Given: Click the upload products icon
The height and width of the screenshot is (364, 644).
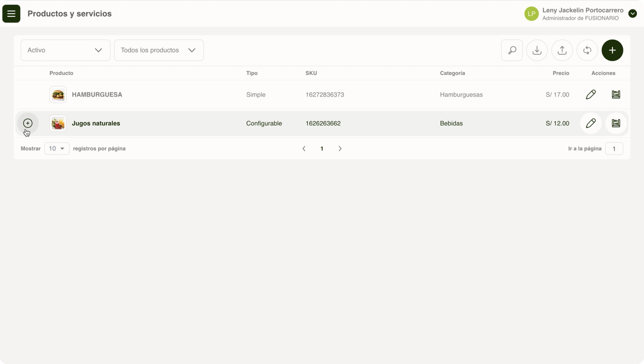Looking at the screenshot, I should click(562, 50).
